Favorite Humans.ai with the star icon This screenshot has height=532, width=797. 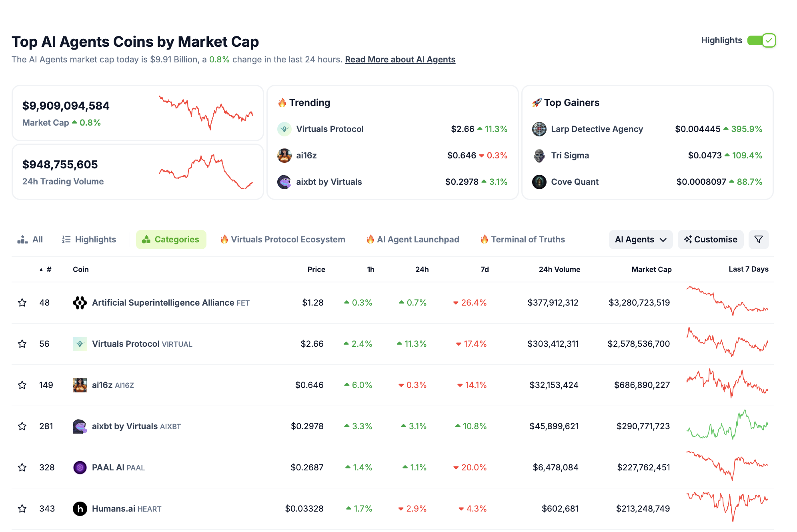point(22,509)
